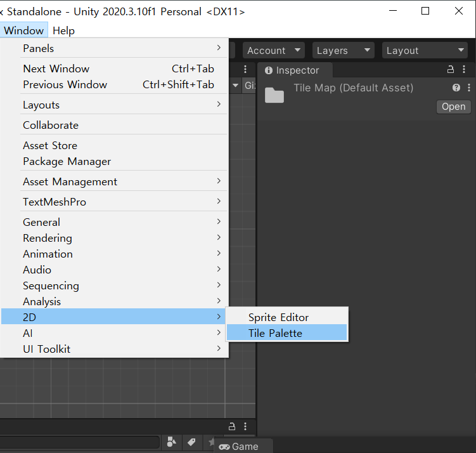The image size is (476, 453).
Task: Toggle the Inspector lock icon
Action: tap(451, 70)
